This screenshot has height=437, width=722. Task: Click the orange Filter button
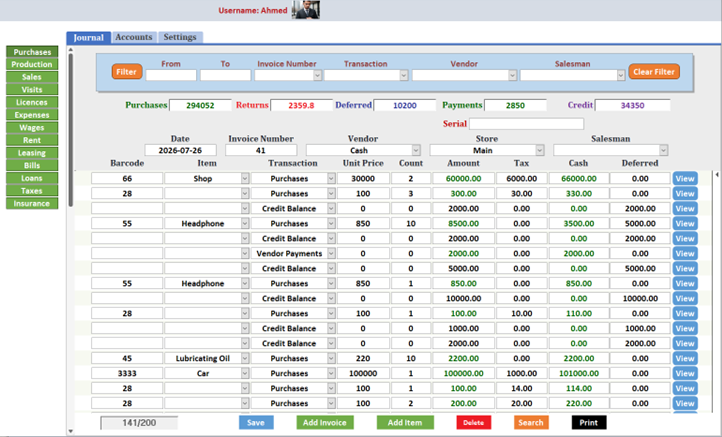point(127,72)
